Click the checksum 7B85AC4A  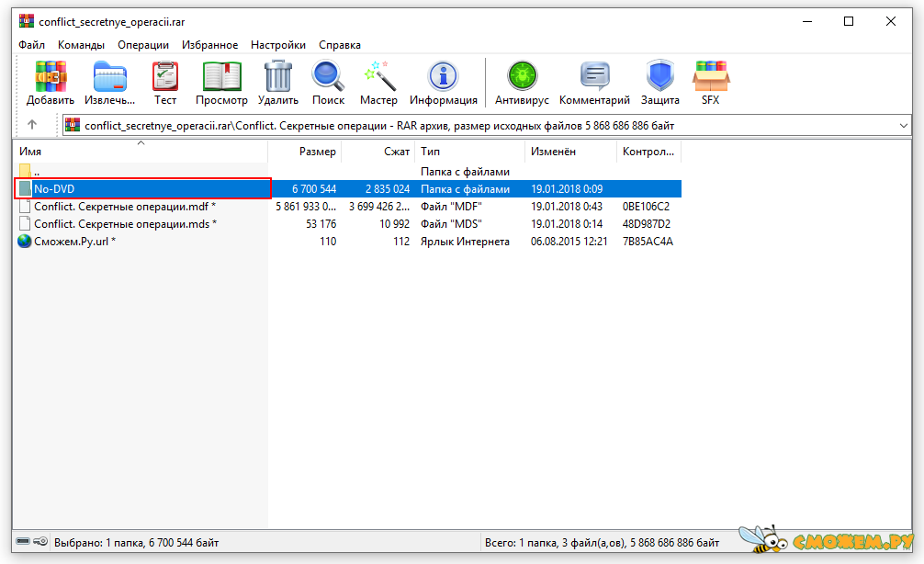pyautogui.click(x=648, y=241)
